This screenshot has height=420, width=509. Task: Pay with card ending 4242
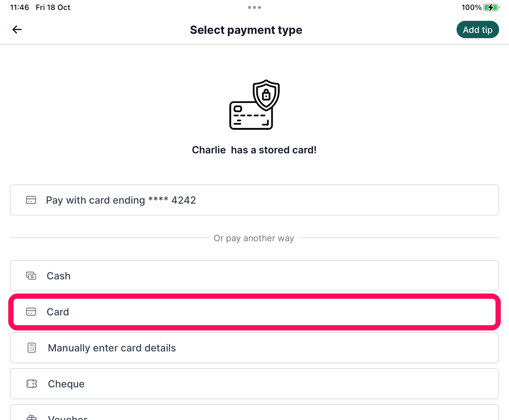click(x=254, y=200)
